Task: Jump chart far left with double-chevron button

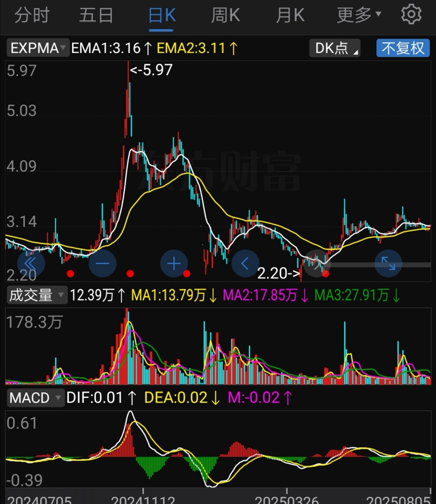Action: click(31, 264)
